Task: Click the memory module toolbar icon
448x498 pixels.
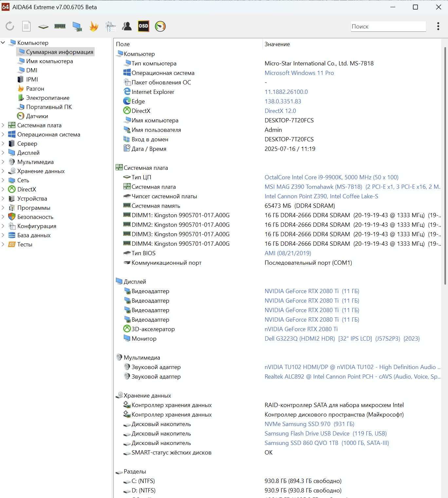Action: (60, 26)
